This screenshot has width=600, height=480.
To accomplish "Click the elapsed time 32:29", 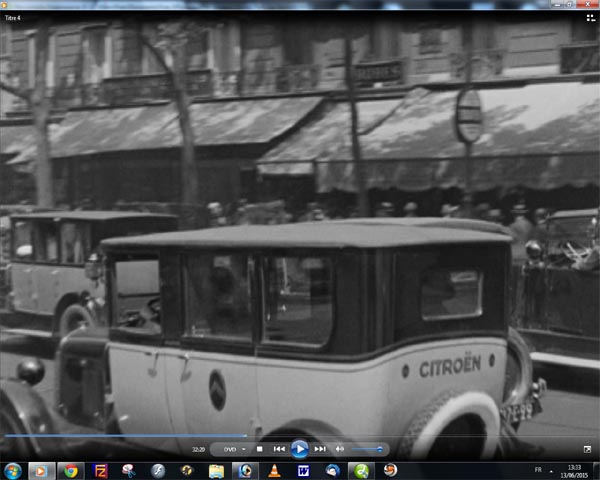I will [x=198, y=449].
